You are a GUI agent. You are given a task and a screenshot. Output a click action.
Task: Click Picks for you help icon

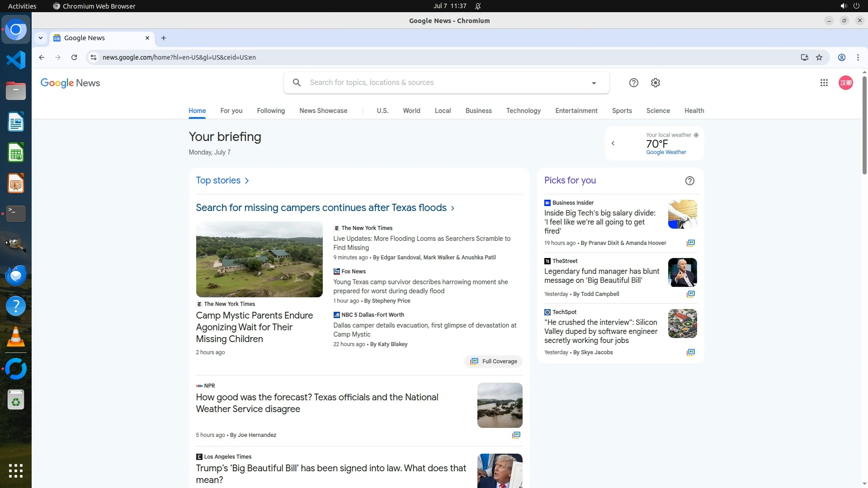pos(689,181)
